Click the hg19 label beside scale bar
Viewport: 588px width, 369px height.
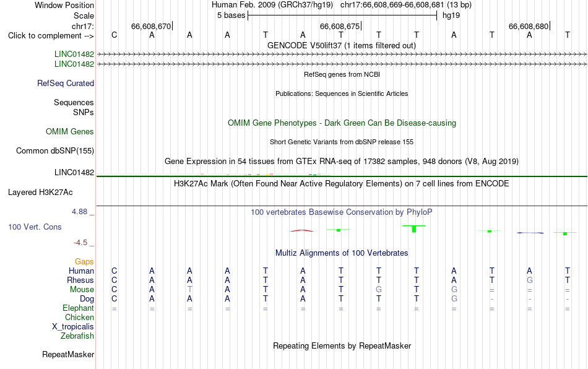pos(451,15)
